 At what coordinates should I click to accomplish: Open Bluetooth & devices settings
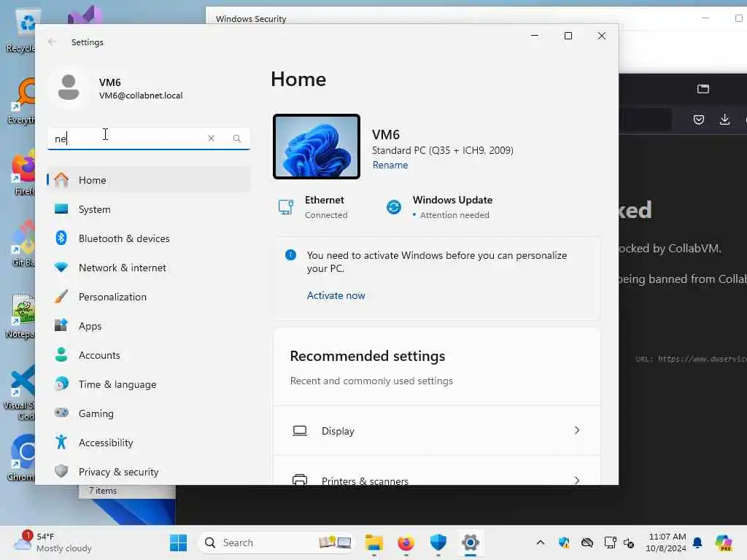coord(149,238)
